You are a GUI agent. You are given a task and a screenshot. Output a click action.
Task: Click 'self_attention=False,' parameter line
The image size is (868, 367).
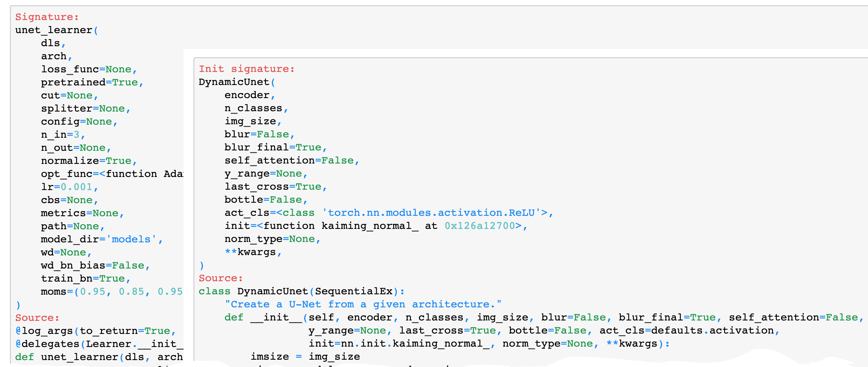(x=292, y=160)
